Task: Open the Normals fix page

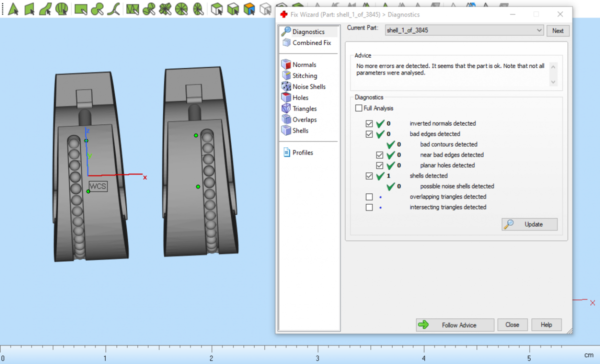Action: coord(304,64)
